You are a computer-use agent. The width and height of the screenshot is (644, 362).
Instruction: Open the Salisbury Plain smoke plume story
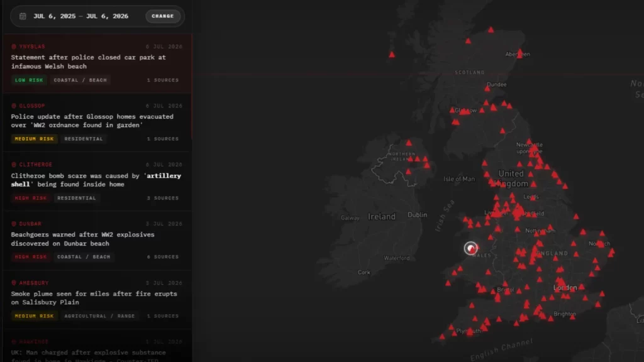tap(94, 298)
